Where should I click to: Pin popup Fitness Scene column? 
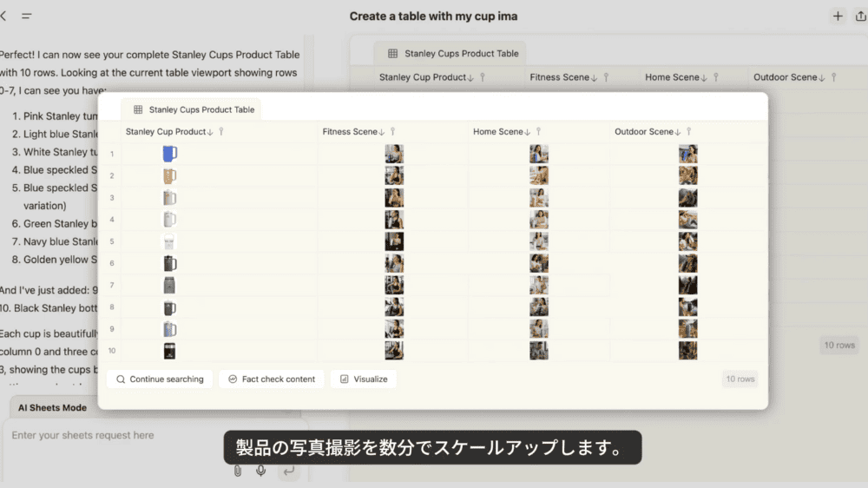[392, 132]
